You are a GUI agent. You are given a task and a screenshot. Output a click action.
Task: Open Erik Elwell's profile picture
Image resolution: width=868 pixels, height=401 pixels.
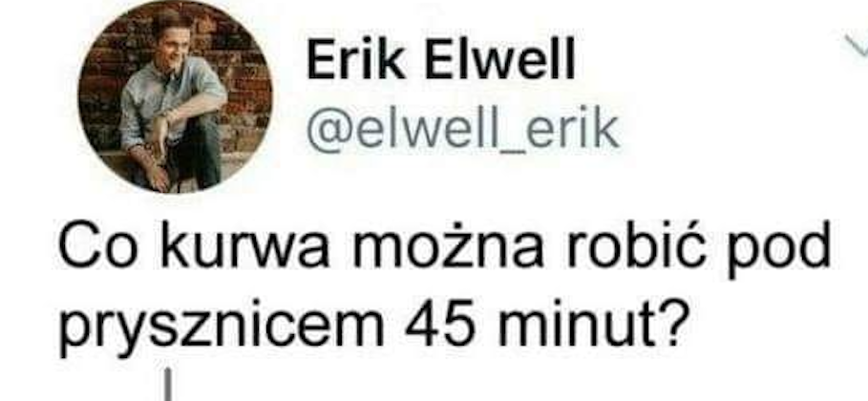[x=175, y=95]
